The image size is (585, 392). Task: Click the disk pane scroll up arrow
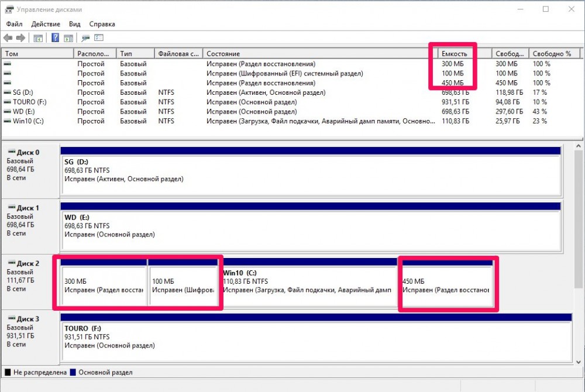pyautogui.click(x=579, y=146)
